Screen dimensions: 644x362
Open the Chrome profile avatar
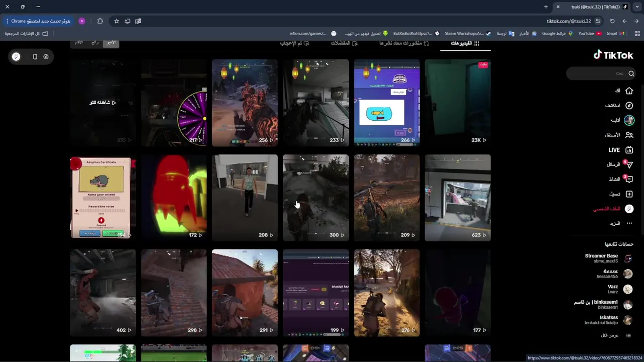[x=82, y=21]
